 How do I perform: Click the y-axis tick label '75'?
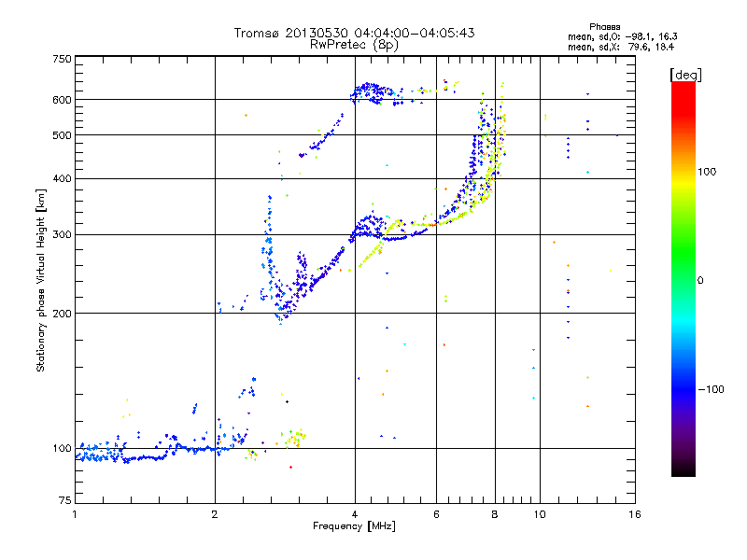pos(64,500)
